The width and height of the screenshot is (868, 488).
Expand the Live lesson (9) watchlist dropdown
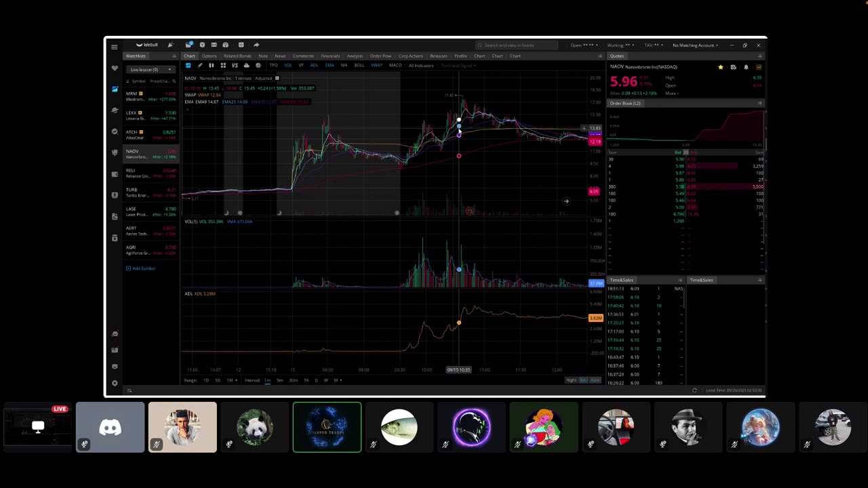pyautogui.click(x=150, y=69)
